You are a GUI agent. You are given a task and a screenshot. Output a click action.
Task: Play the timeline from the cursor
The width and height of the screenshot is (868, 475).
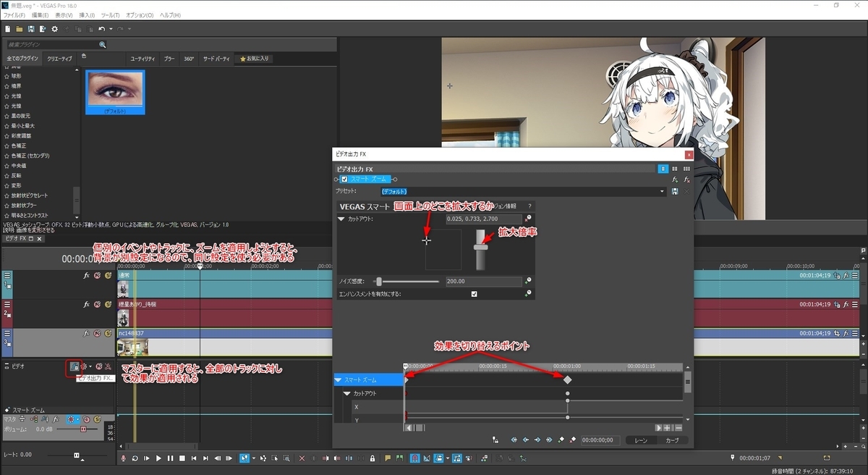pos(158,458)
